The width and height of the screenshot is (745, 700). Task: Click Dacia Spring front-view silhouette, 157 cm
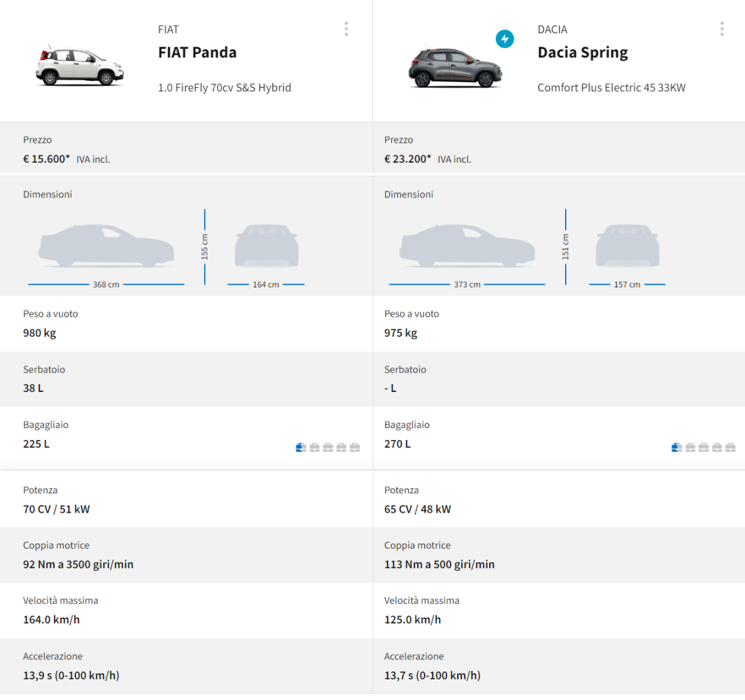coord(627,246)
